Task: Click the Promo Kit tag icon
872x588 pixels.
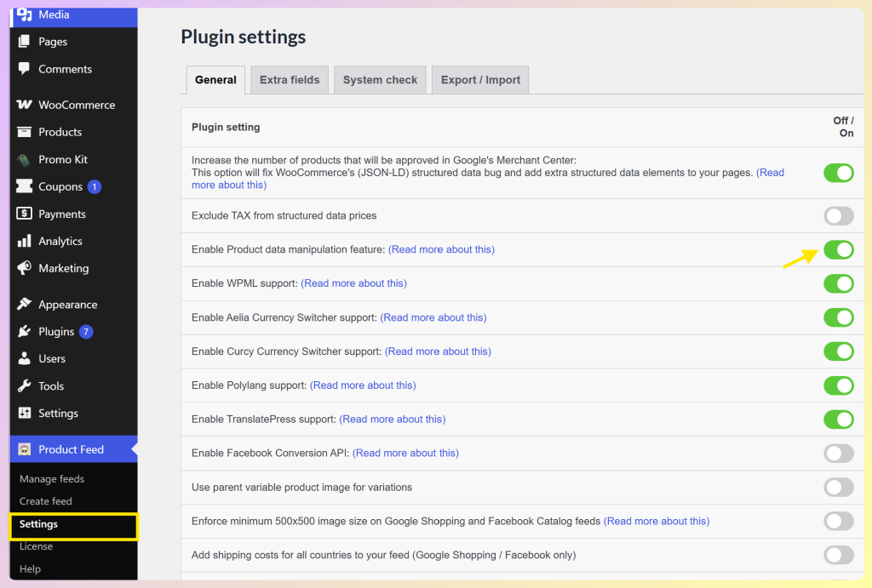Action: [x=24, y=160]
